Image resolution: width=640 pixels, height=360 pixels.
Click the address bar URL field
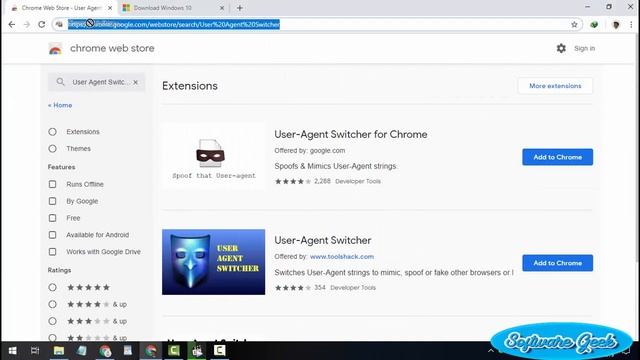pyautogui.click(x=316, y=24)
